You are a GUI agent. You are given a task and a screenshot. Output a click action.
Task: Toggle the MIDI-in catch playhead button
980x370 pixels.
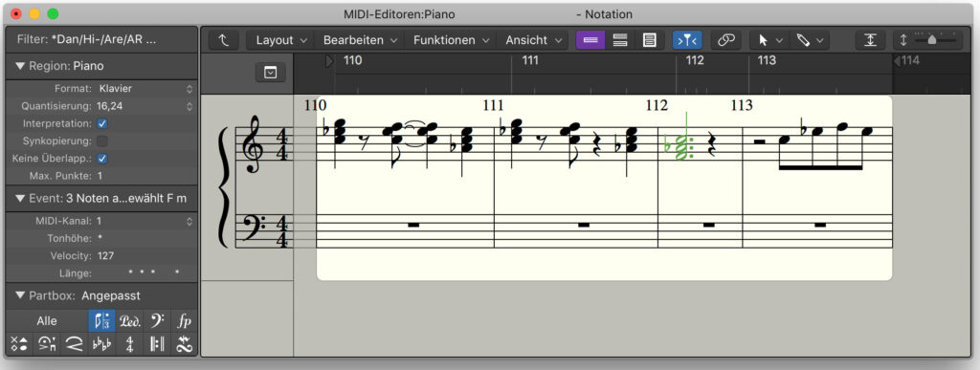click(x=687, y=40)
